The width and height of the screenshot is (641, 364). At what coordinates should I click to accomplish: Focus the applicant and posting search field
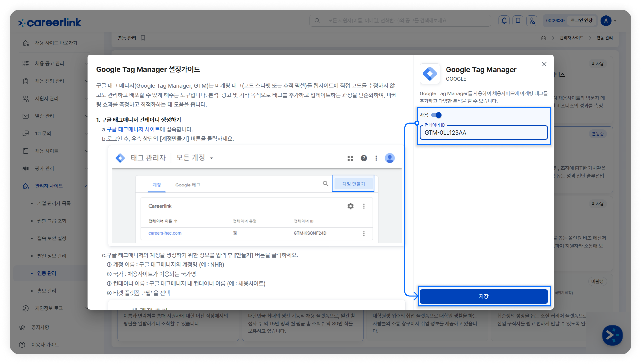[400, 20]
